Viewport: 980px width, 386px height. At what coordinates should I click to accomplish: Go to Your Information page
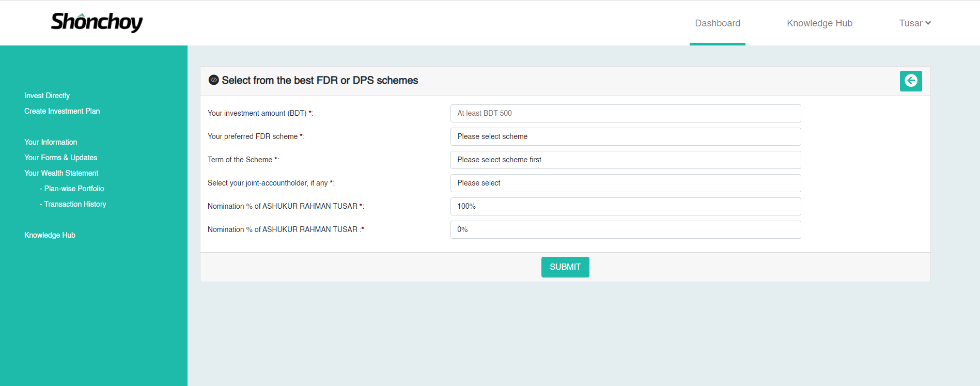(x=51, y=142)
